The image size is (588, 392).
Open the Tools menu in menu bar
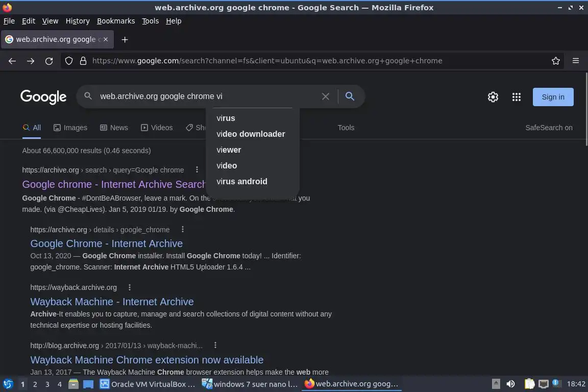(151, 21)
